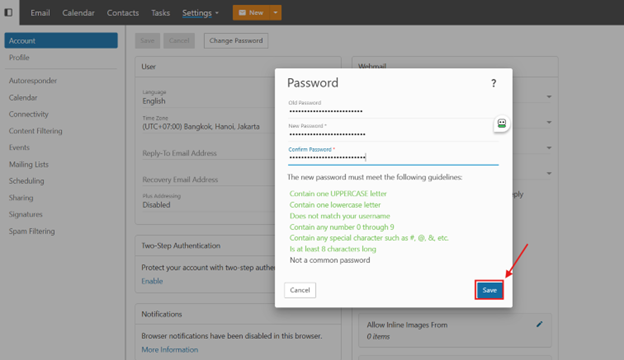Viewport: 624px width, 360px height.
Task: Click the orange New button
Action: point(251,13)
